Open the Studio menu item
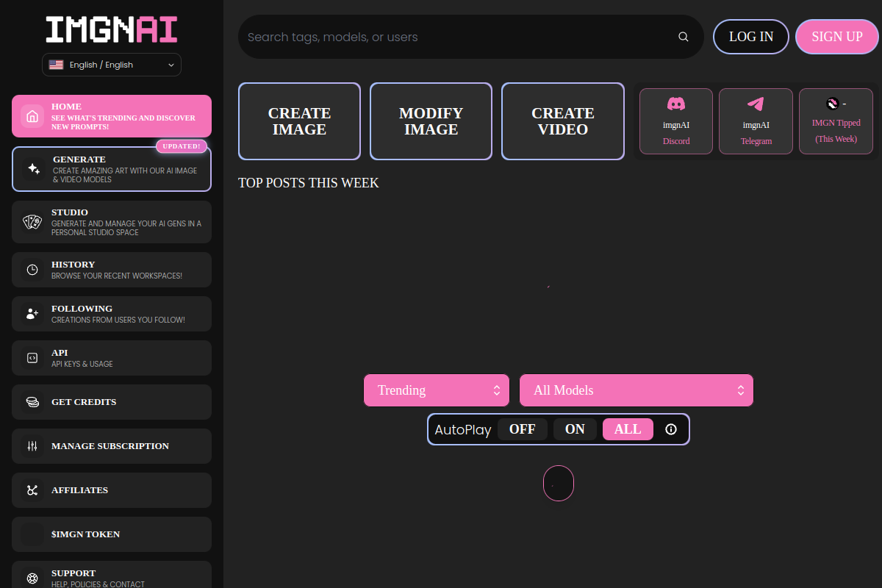Screen dimensions: 882x588 [112, 222]
